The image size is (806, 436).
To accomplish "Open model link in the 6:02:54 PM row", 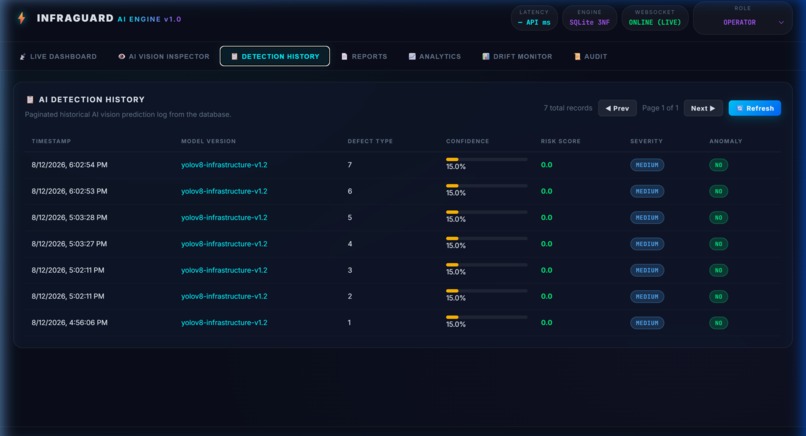I will pos(224,165).
